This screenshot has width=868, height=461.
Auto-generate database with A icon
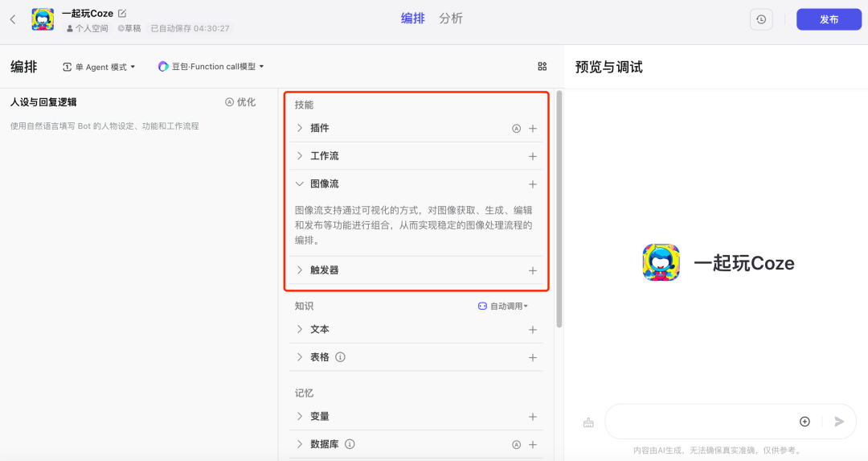(x=516, y=444)
